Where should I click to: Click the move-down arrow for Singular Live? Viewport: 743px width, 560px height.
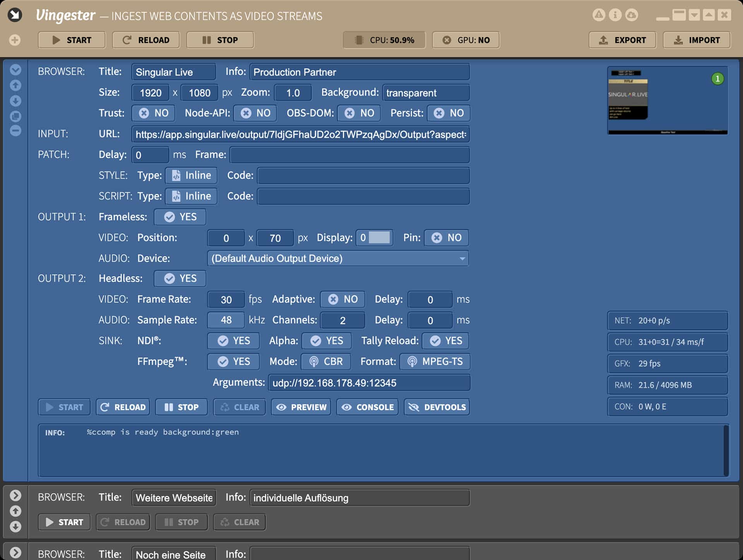[15, 101]
